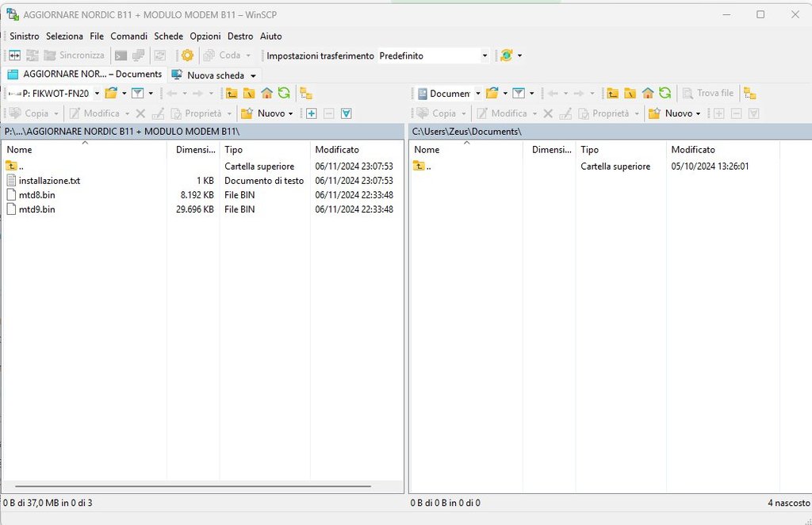The image size is (812, 525).
Task: Select the mtd9.bin file
Action: (x=36, y=209)
